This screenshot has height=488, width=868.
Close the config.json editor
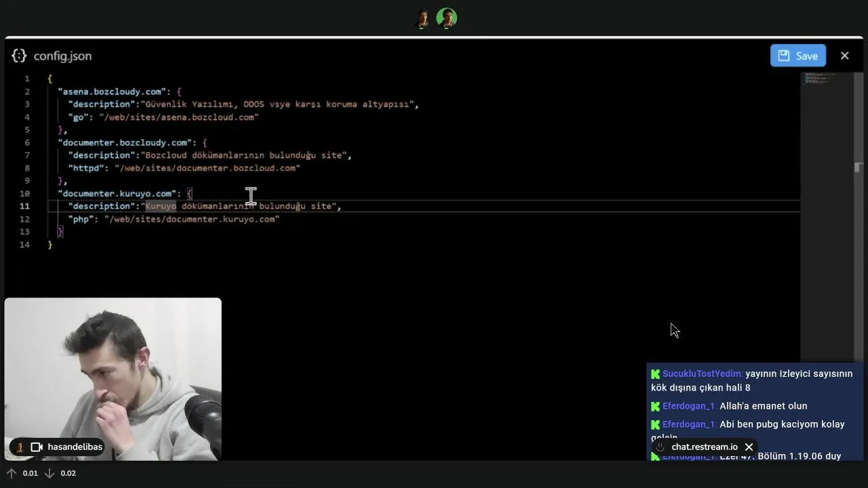point(844,56)
